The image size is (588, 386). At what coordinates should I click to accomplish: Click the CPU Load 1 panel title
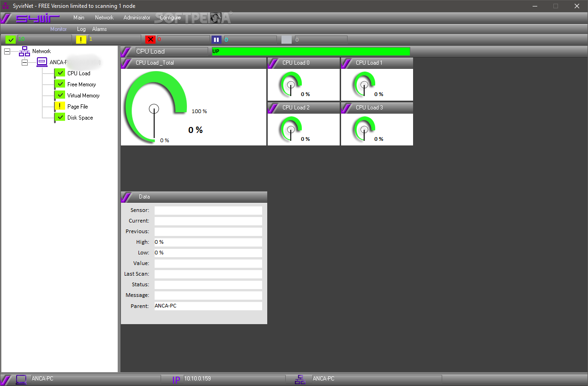[369, 63]
